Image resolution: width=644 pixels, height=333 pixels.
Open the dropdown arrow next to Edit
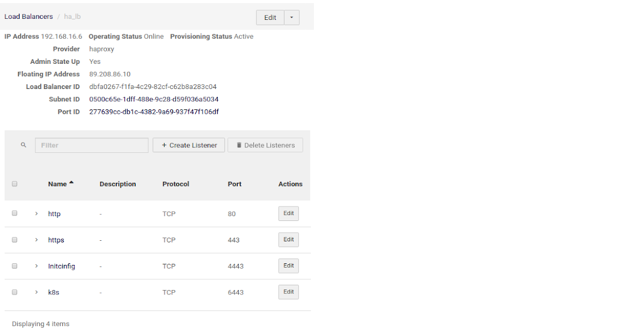291,18
